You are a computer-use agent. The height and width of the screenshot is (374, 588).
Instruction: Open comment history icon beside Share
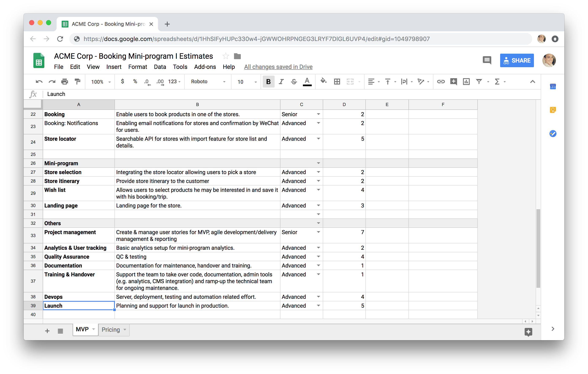pos(487,60)
